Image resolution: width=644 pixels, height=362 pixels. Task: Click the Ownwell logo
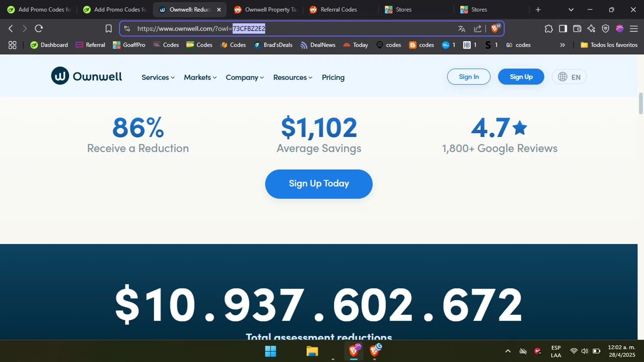86,76
